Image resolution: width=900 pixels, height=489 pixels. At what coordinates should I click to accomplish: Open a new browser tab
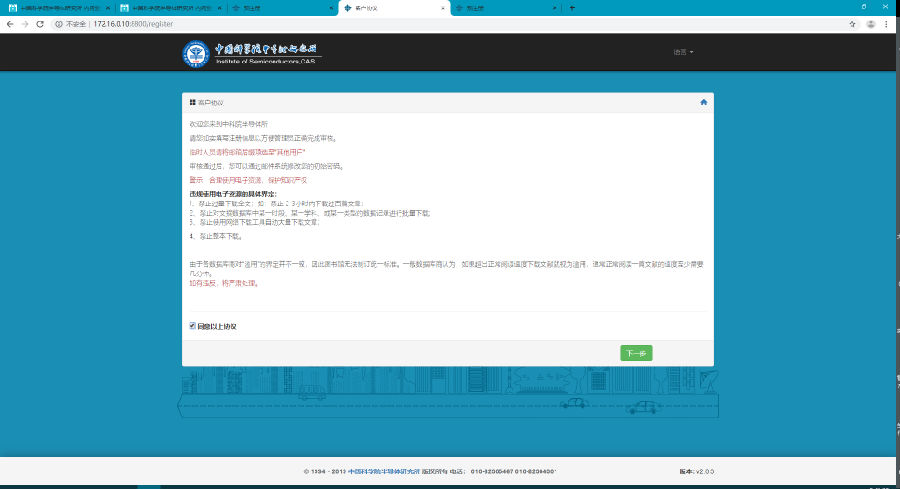pyautogui.click(x=572, y=7)
